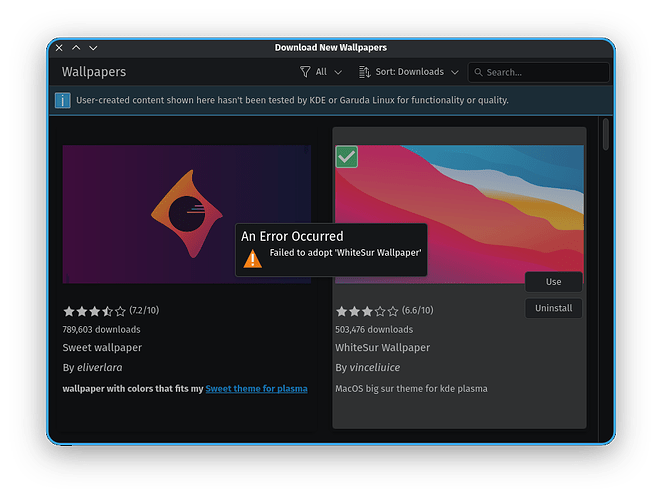
Task: Click the green installed checkmark on WhiteSur
Action: (347, 157)
